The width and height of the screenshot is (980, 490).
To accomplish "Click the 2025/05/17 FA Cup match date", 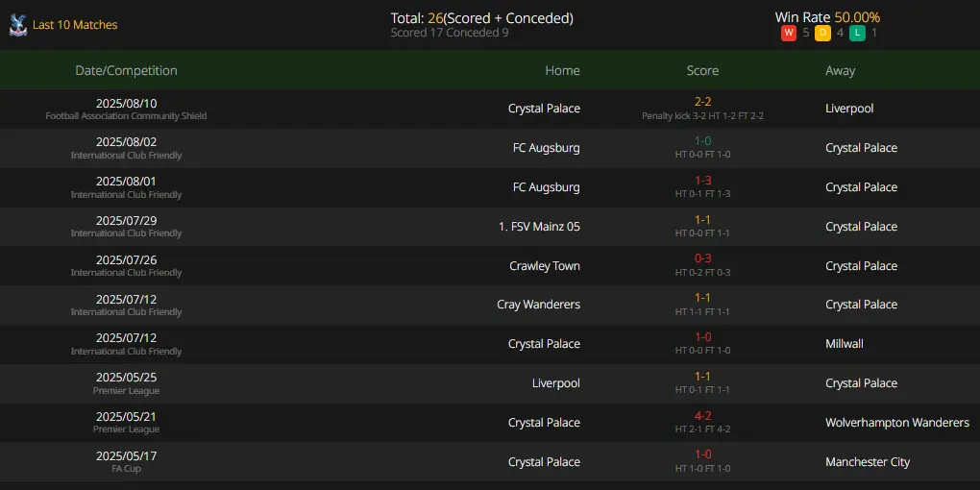I will [126, 456].
